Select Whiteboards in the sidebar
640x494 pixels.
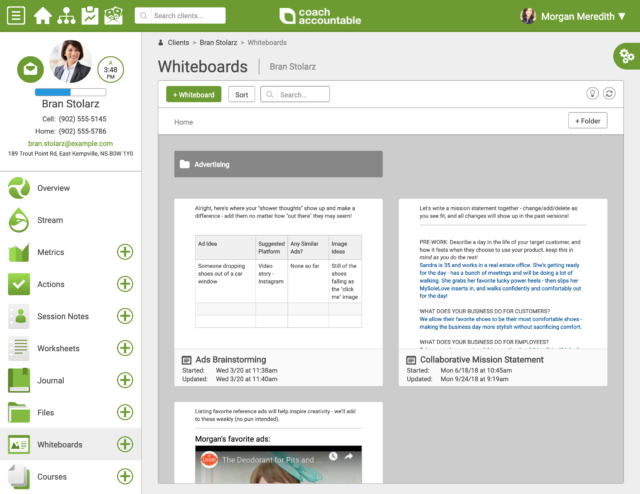[60, 444]
